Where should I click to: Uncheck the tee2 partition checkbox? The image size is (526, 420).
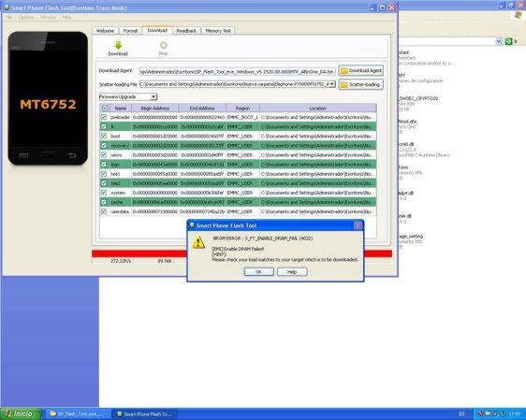tap(104, 183)
